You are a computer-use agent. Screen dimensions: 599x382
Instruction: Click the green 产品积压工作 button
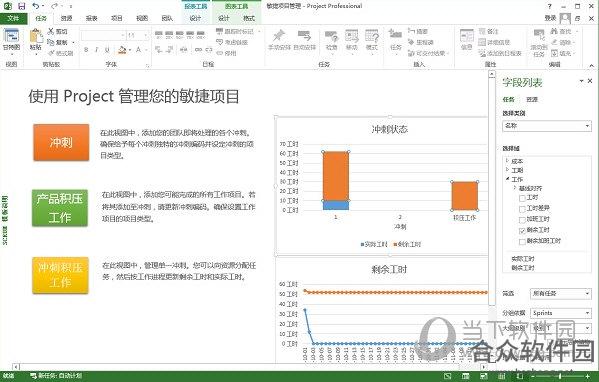tap(60, 208)
